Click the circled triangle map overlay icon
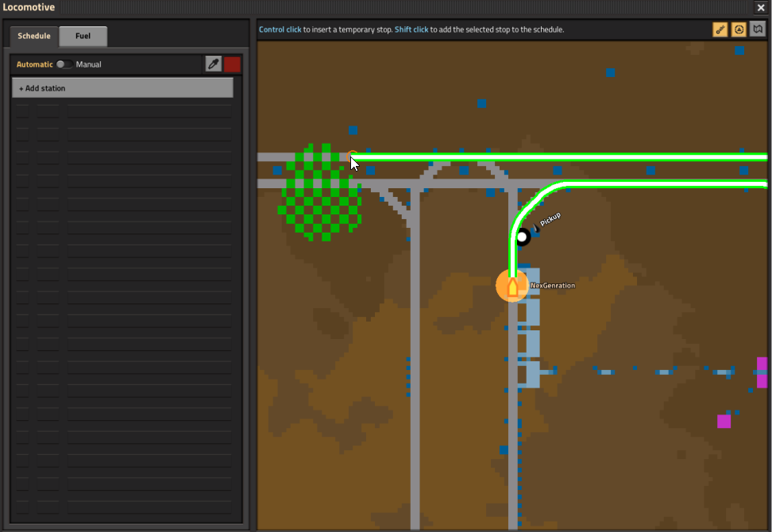 tap(739, 29)
